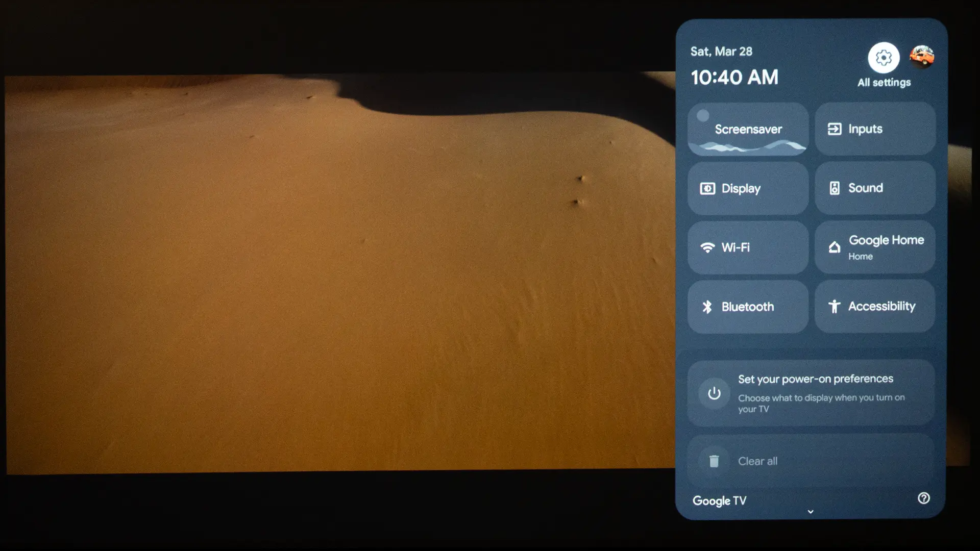Click the power icon in notification

click(714, 393)
